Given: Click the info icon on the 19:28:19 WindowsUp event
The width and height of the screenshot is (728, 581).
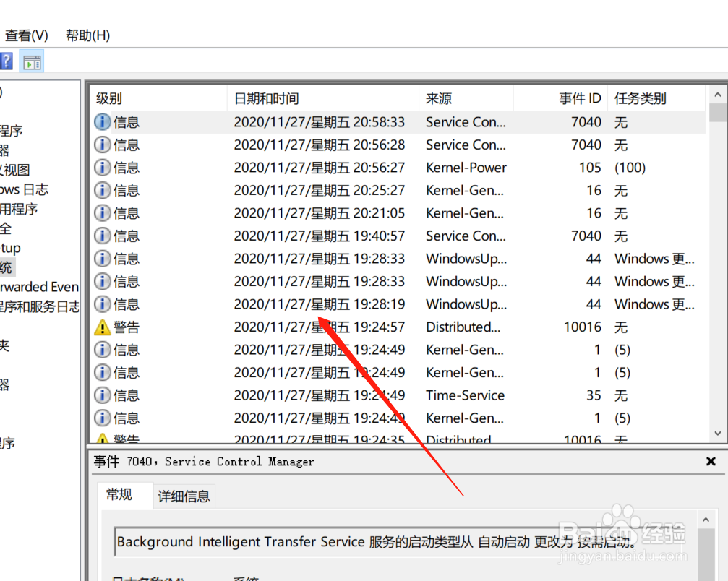Looking at the screenshot, I should (100, 304).
